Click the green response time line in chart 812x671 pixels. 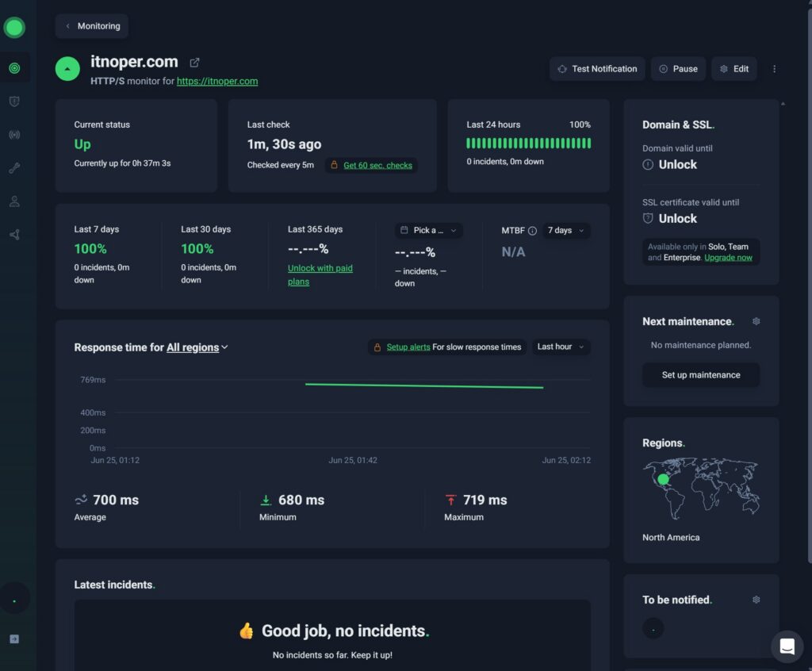(424, 385)
